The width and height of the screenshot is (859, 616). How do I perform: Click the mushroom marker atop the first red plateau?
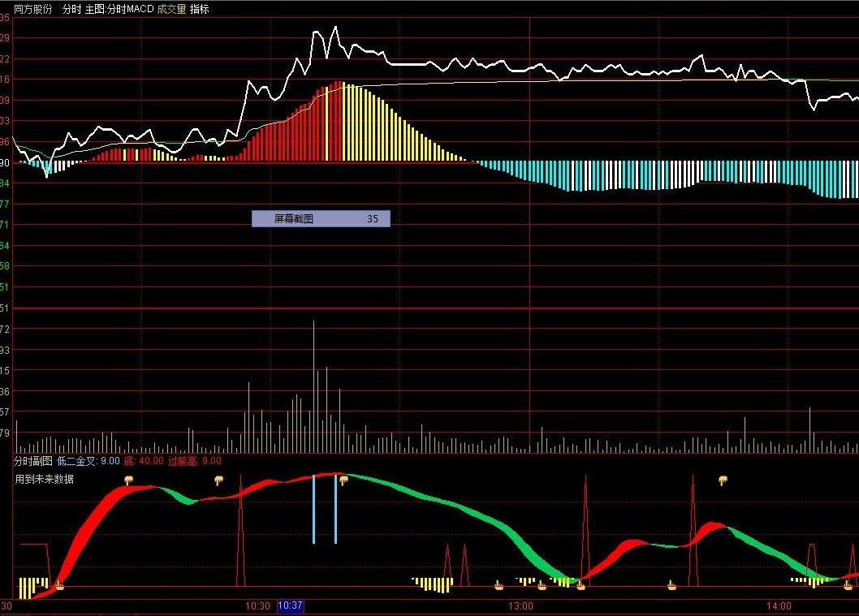129,480
